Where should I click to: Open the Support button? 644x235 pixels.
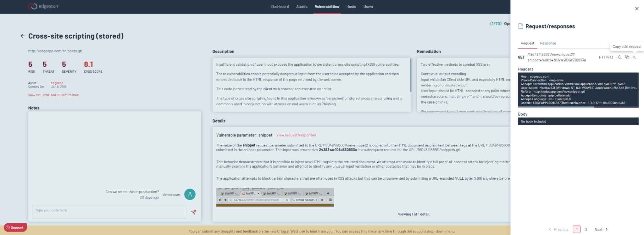15,227
